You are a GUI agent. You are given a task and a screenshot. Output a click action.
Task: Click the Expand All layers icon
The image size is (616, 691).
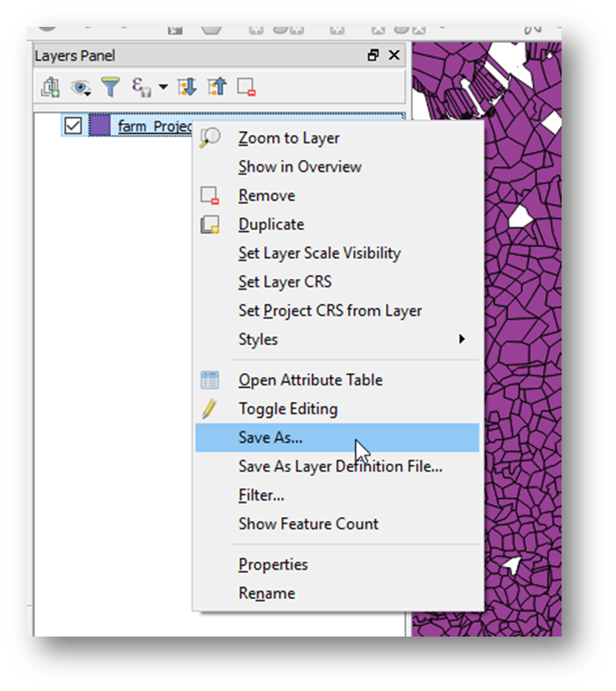coord(187,87)
